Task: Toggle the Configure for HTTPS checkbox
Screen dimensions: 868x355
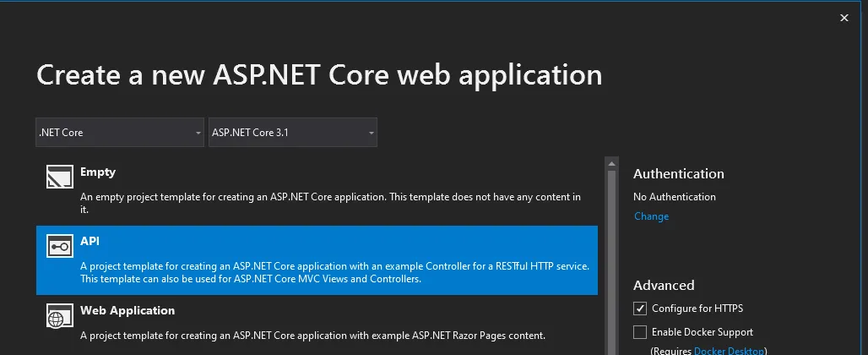Action: pos(640,309)
